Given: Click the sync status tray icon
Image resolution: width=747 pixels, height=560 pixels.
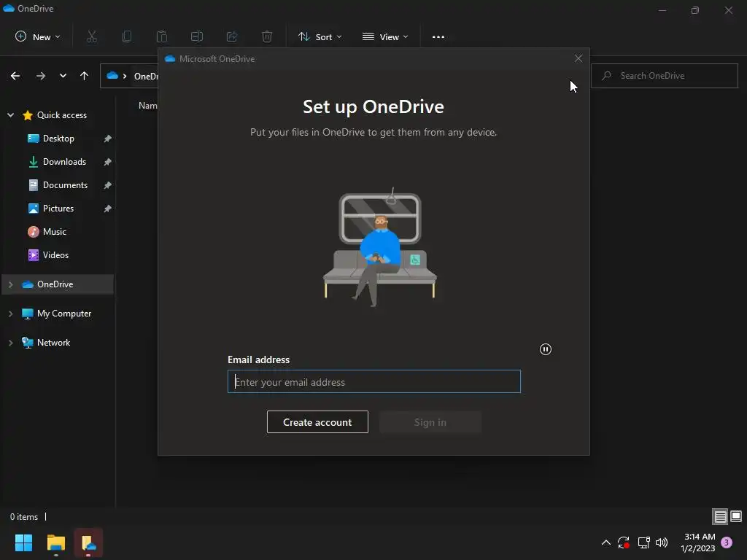Looking at the screenshot, I should (624, 542).
